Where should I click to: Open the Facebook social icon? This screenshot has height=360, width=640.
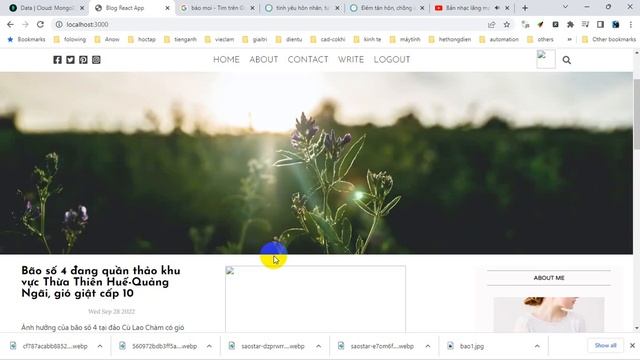[58, 60]
